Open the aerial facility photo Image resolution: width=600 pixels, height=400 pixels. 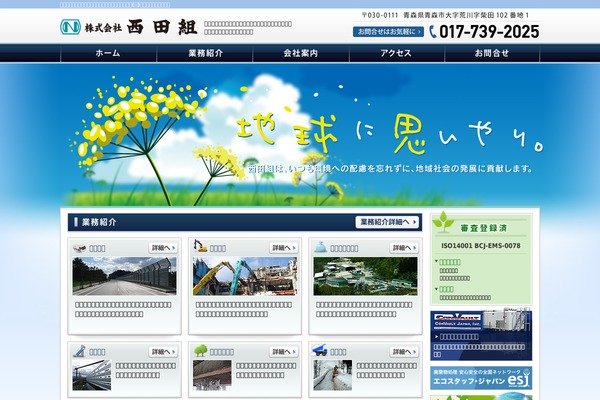click(x=365, y=276)
